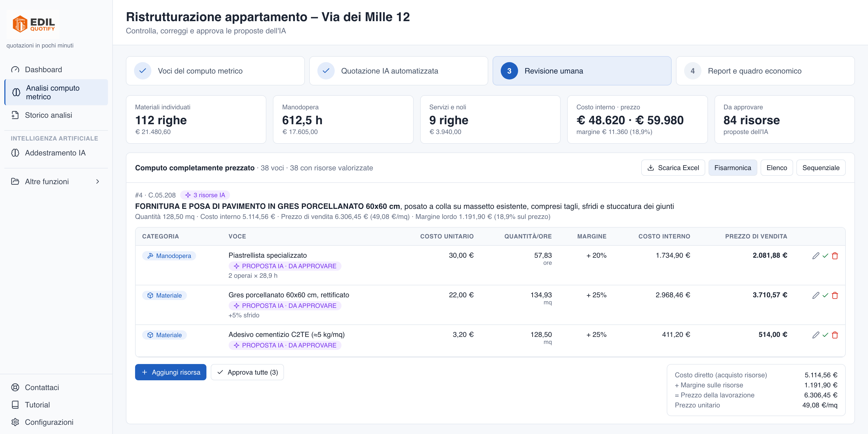The width and height of the screenshot is (868, 434).
Task: Open the Dashboard gauge icon
Action: tap(15, 70)
